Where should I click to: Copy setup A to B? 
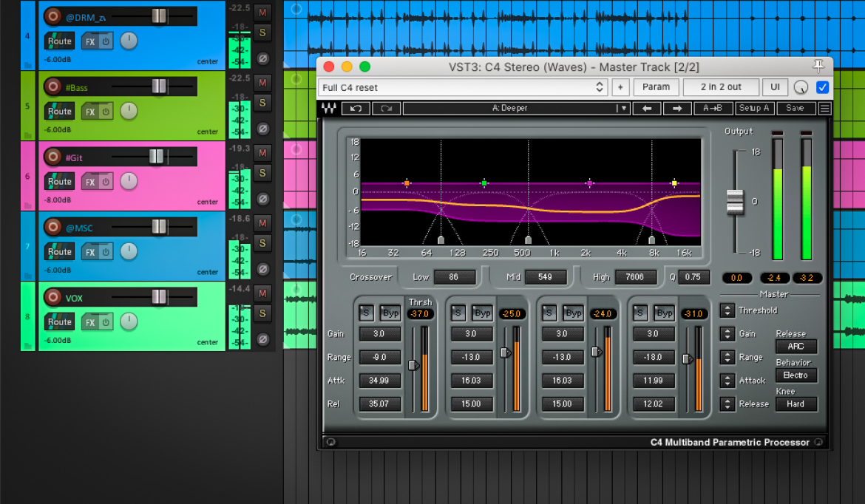click(x=712, y=108)
